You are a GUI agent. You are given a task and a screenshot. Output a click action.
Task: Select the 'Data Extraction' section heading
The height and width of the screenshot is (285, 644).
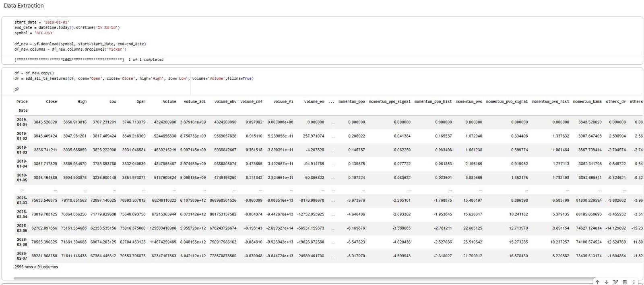[24, 6]
